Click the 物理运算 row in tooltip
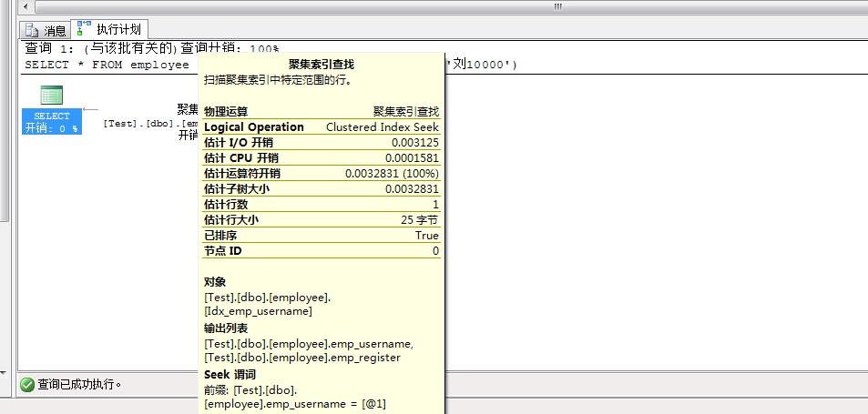868x414 pixels. tap(322, 112)
